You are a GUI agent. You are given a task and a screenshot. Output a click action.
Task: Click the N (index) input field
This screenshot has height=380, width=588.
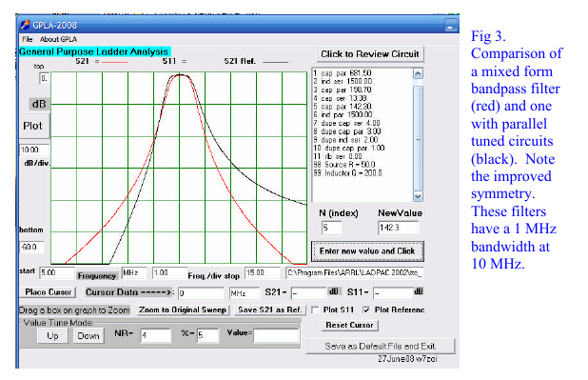click(331, 228)
